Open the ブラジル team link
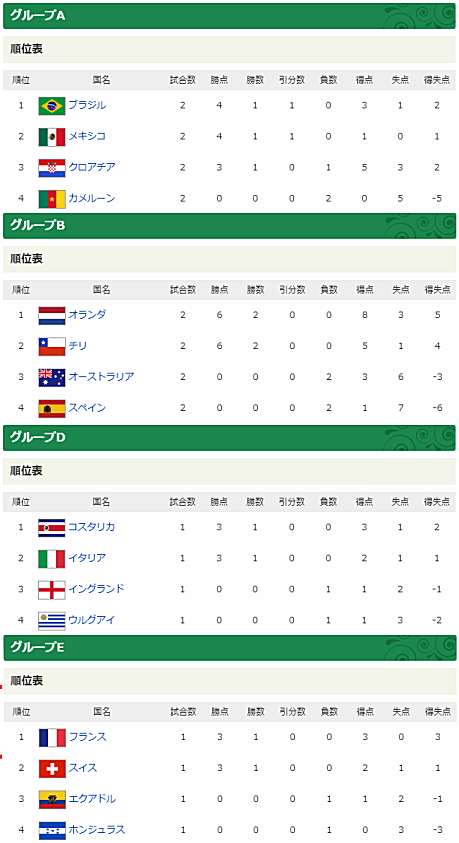 pyautogui.click(x=87, y=105)
